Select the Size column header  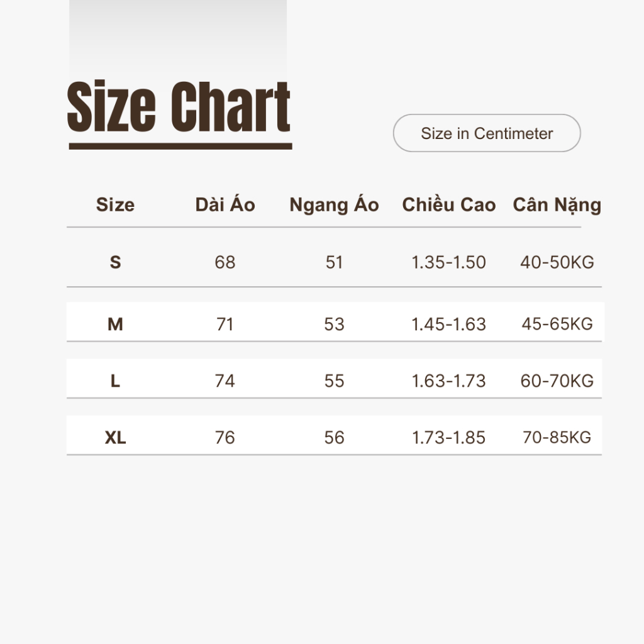click(x=115, y=205)
